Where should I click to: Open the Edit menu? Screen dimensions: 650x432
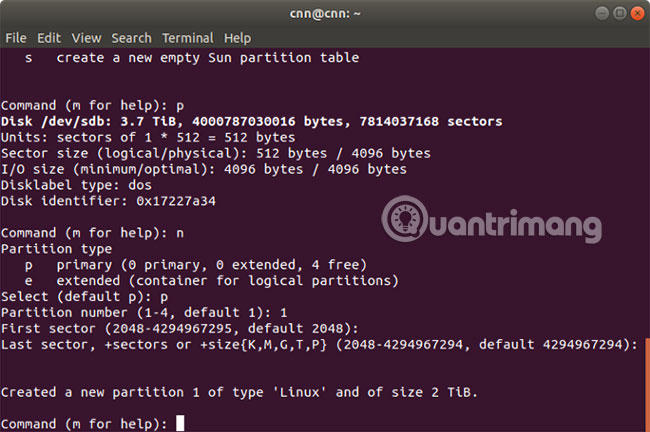pyautogui.click(x=49, y=38)
